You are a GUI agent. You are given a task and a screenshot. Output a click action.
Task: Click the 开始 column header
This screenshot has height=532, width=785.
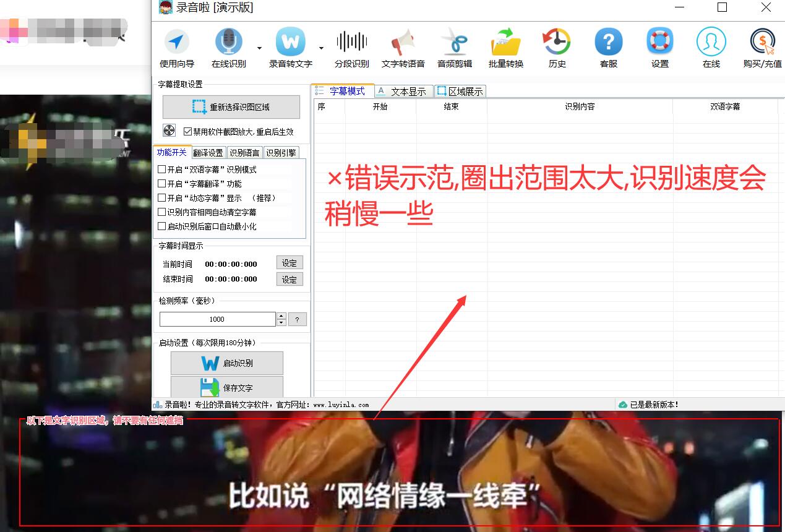(x=380, y=106)
